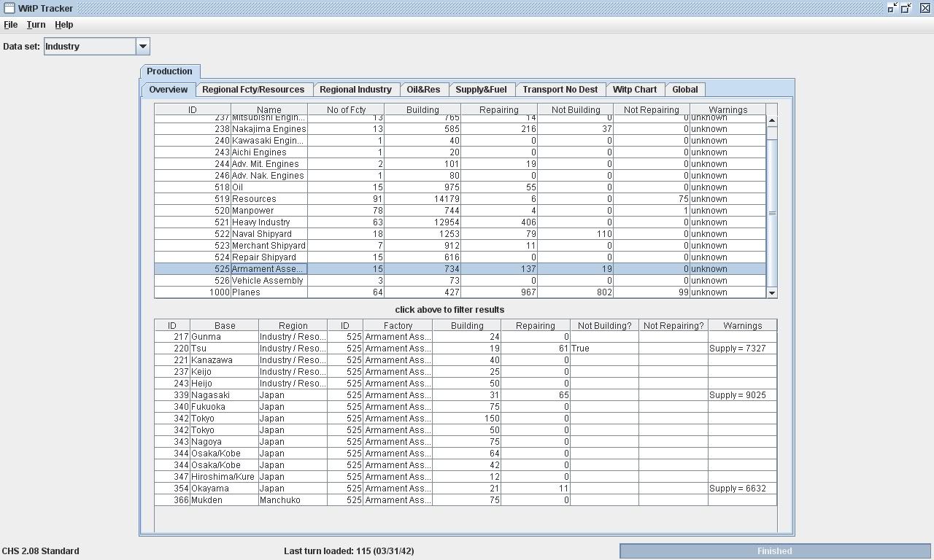Viewport: 934px width, 560px height.
Task: Minimize the WitP Tracker window
Action: tap(892, 8)
